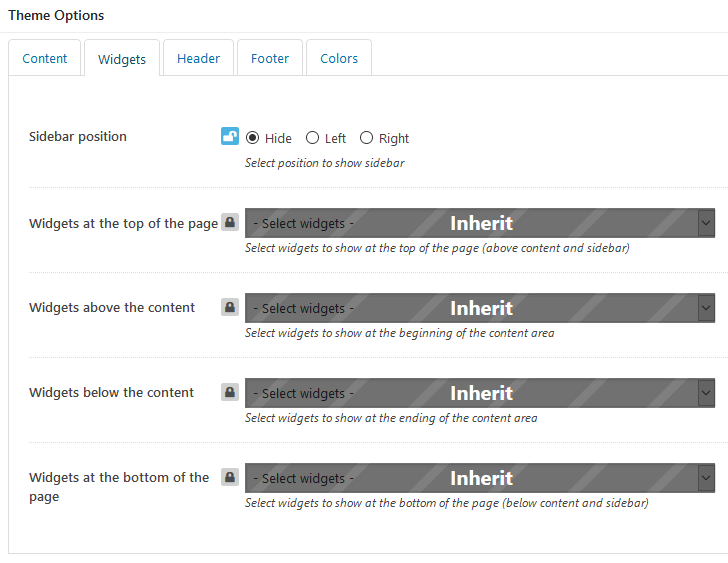Toggle lock icon for Widgets below the content
Screen dimensions: 728x563
click(x=230, y=392)
